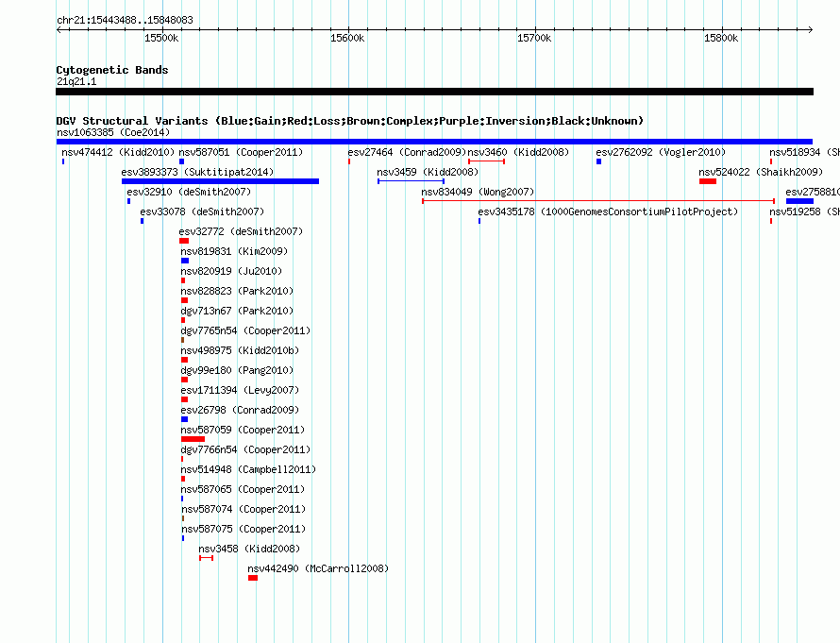Viewport: 840px width, 643px height.
Task: Open variant esv33078 (deSmith2007)
Action: [x=202, y=212]
